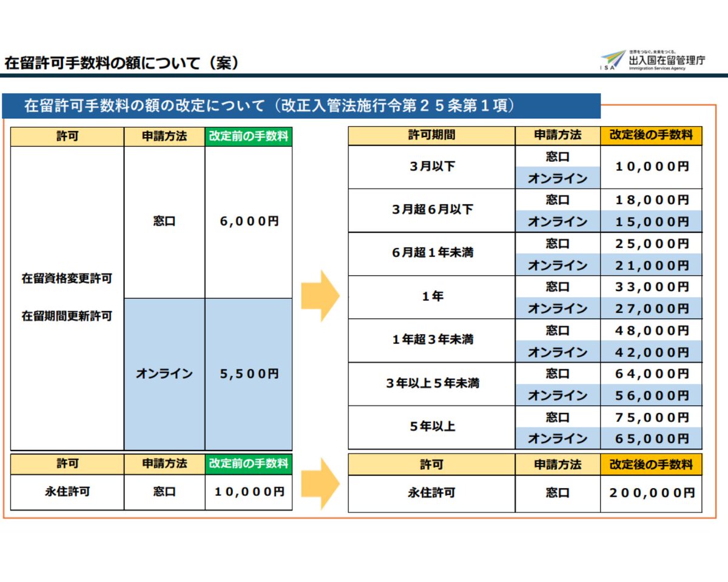Select the 3年以上5年未満 period cell
Viewport: 728px width, 582px height.
(431, 384)
